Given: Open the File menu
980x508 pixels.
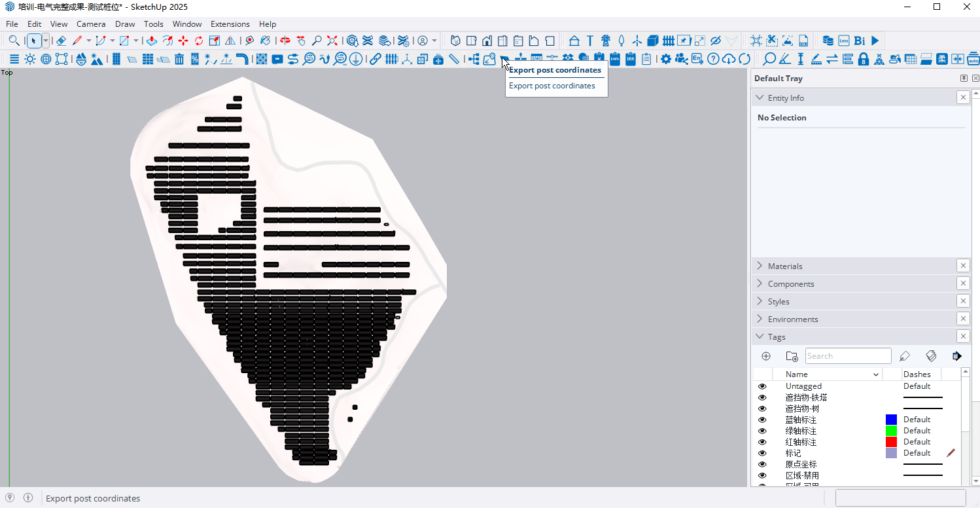Looking at the screenshot, I should pos(12,24).
